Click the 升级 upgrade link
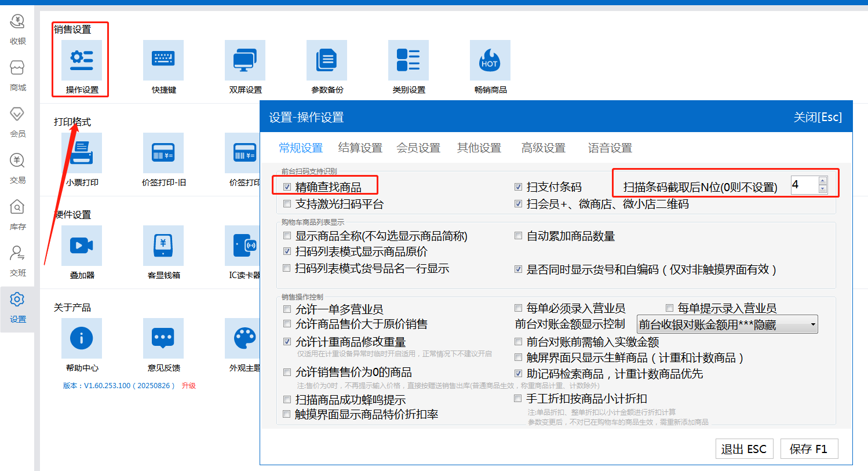Viewport: 868px width, 471px height. 189,386
